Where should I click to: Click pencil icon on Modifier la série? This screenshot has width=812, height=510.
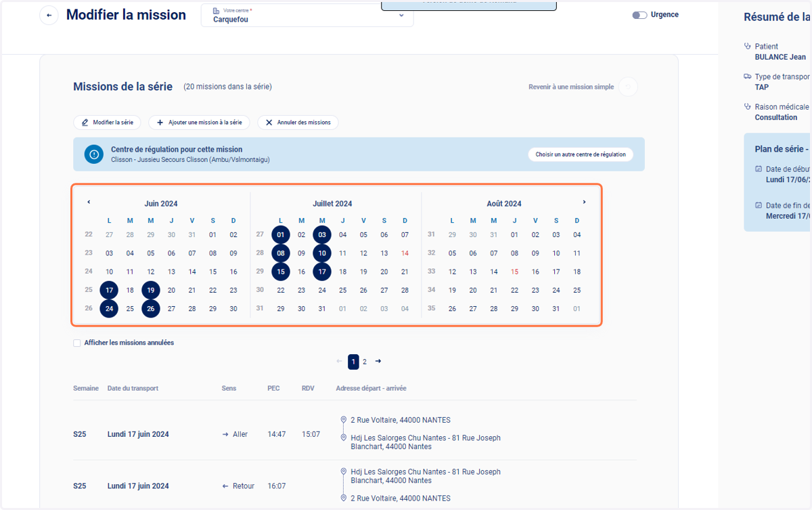pos(85,123)
